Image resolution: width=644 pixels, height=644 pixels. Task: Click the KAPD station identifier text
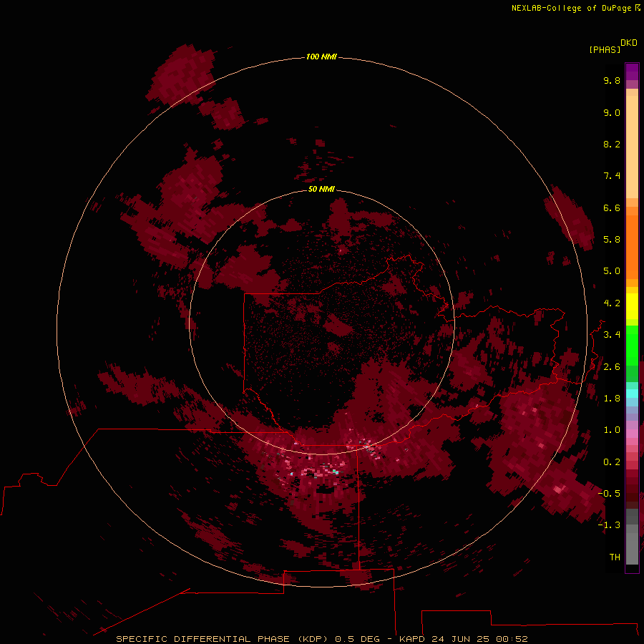(412, 639)
